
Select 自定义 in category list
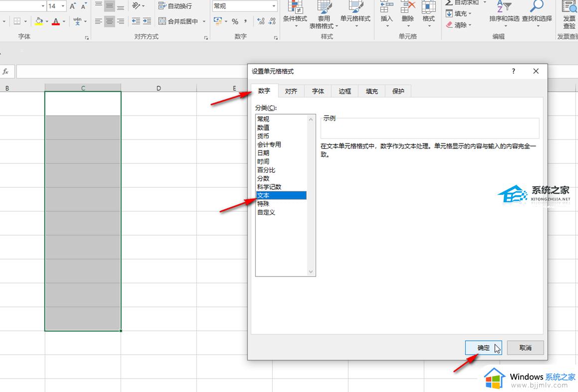click(281, 212)
